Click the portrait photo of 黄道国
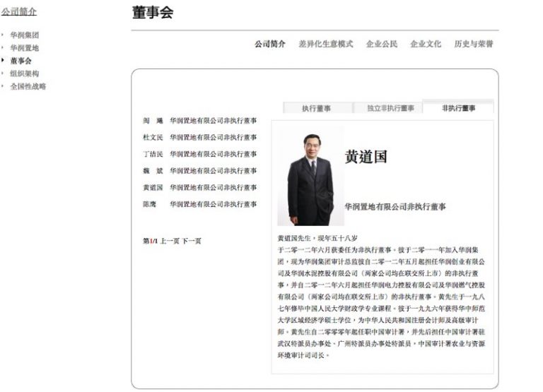 click(310, 176)
